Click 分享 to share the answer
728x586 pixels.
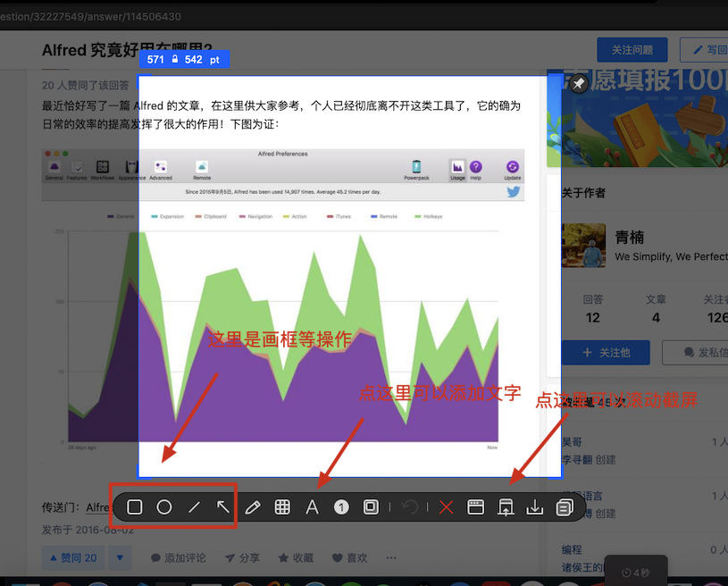[243, 557]
